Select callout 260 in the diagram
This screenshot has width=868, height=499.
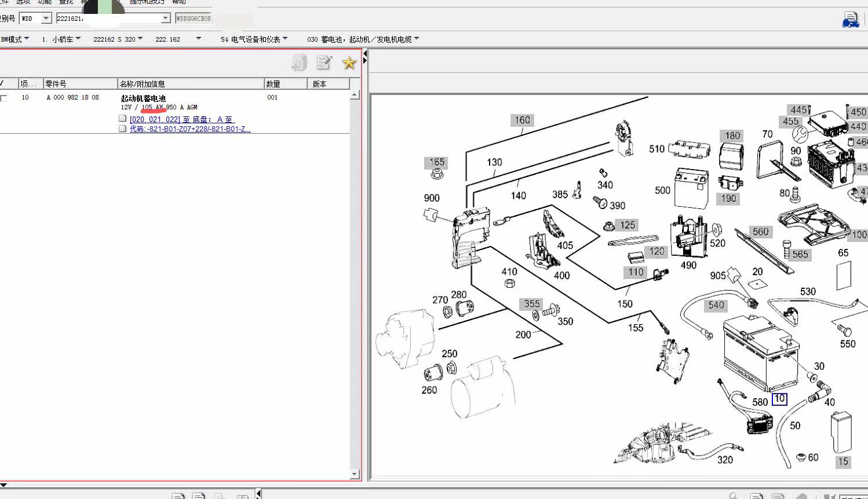(x=429, y=390)
